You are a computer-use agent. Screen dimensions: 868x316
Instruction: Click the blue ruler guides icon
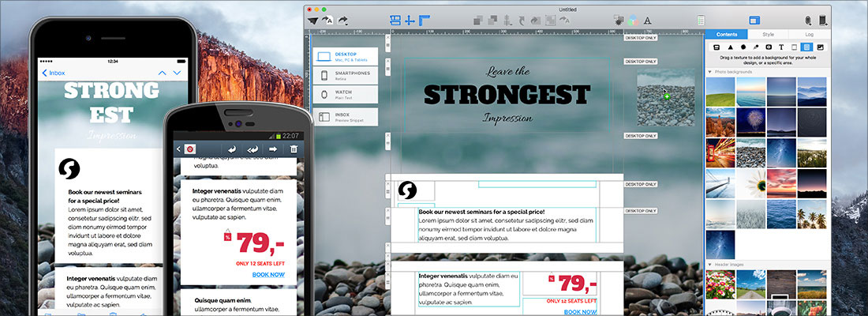[x=424, y=20]
